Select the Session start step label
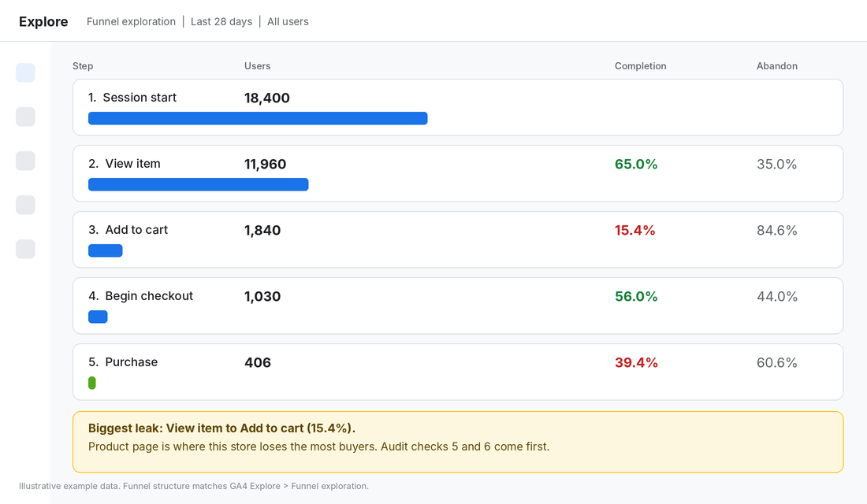This screenshot has width=867, height=504. pos(132,98)
